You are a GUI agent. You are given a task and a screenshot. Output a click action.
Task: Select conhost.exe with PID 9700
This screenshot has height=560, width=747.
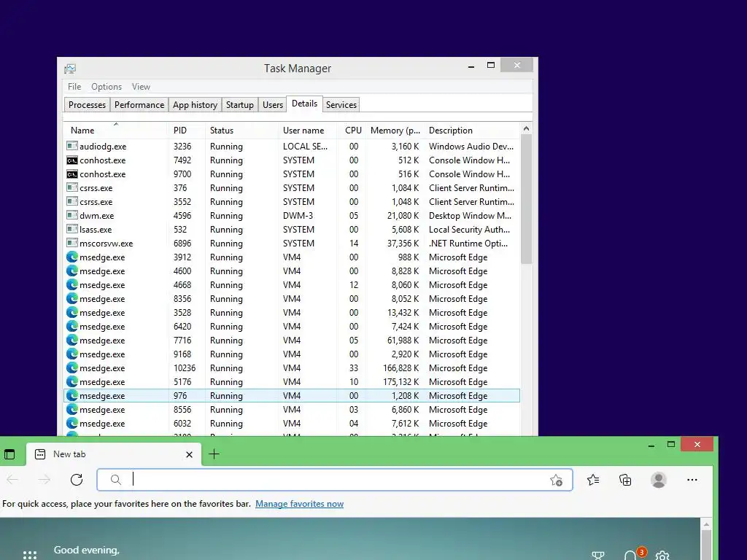tap(292, 174)
